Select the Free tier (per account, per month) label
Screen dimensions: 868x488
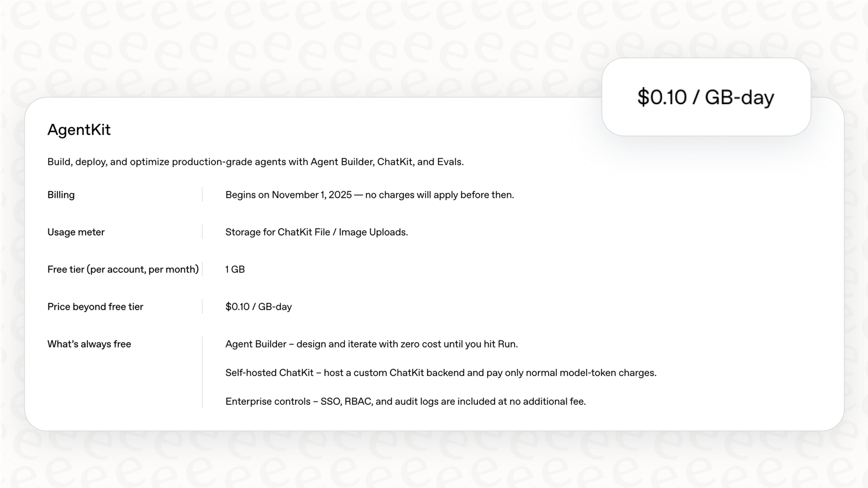123,270
